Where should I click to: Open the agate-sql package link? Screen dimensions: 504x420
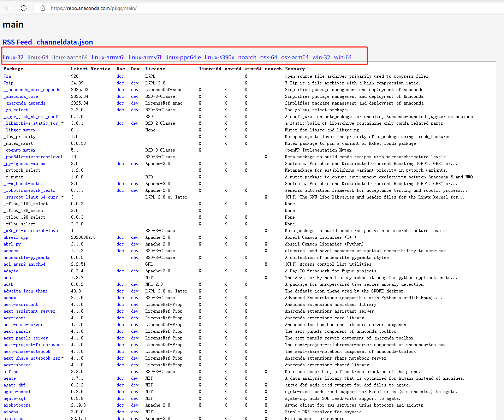pos(14,398)
